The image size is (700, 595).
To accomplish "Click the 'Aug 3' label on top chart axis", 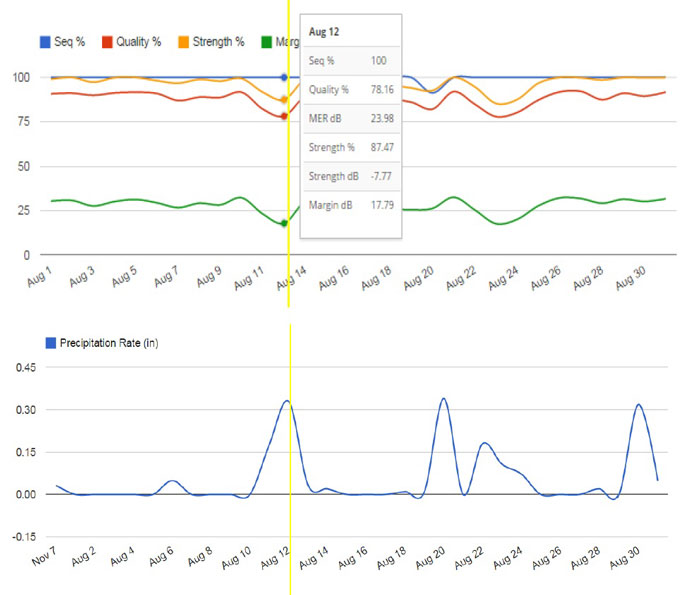I will tap(82, 277).
